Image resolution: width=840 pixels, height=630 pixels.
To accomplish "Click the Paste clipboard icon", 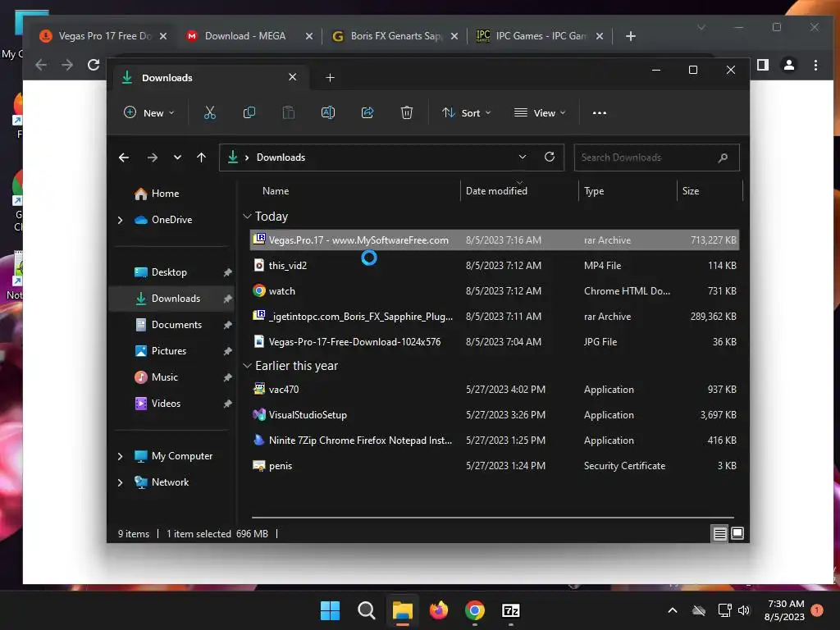I will pos(289,112).
